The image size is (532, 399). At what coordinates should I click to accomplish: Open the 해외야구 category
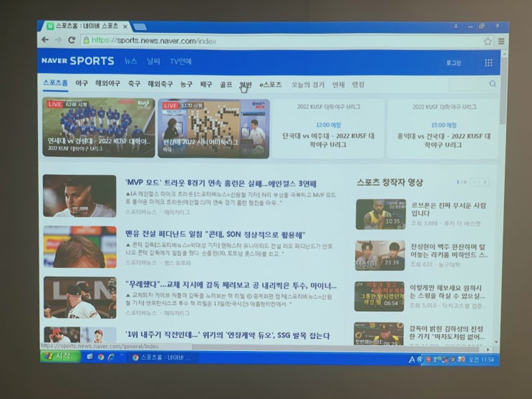(107, 84)
